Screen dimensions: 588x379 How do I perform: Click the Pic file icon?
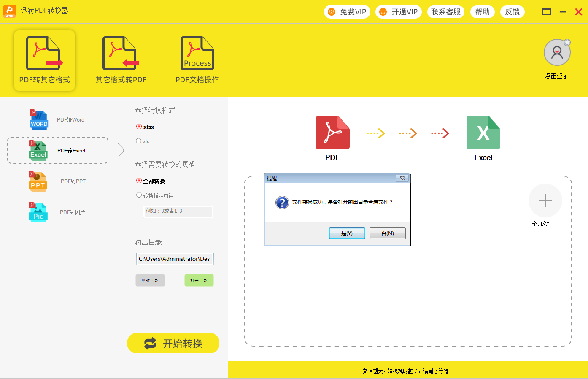38,212
